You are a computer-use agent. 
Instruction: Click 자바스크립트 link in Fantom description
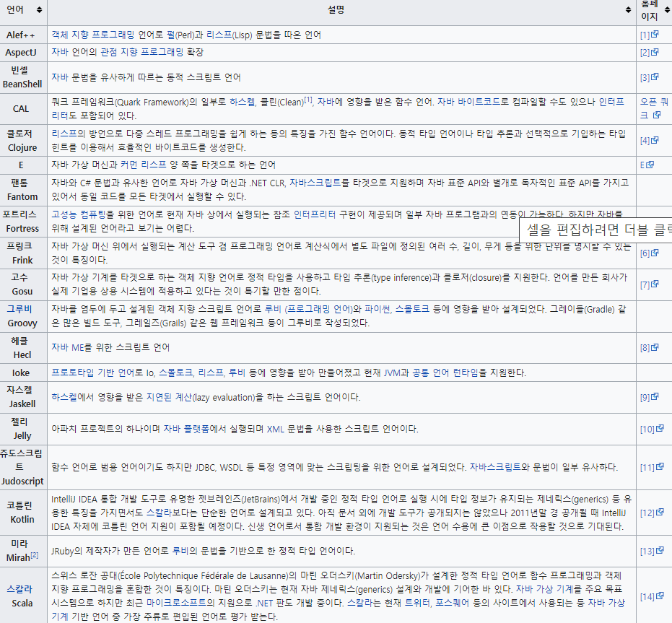pos(315,183)
